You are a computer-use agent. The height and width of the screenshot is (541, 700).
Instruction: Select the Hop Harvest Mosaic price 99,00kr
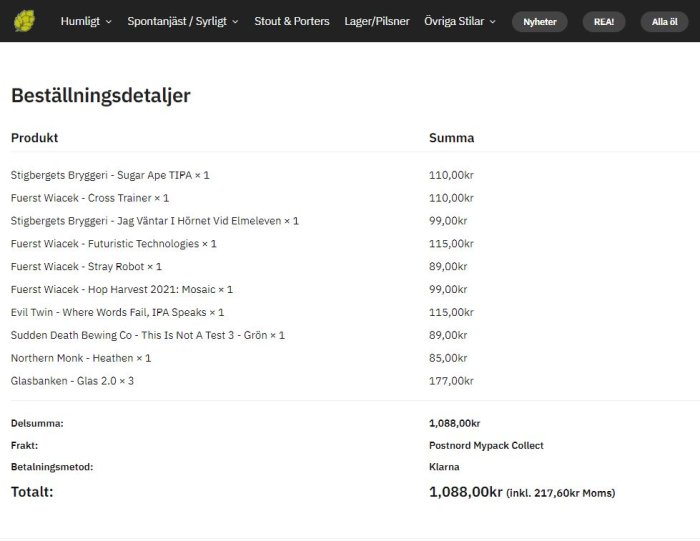pos(448,289)
